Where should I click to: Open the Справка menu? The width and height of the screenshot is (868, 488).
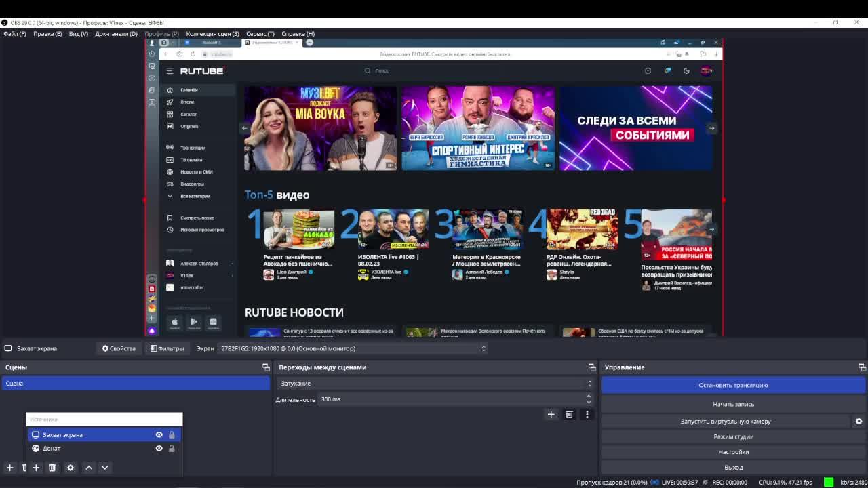(x=298, y=33)
